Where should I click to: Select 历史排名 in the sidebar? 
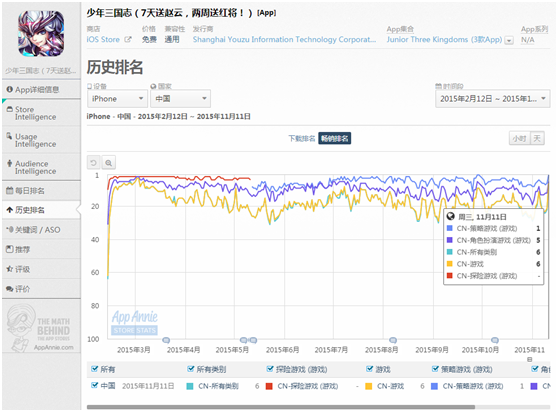41,210
